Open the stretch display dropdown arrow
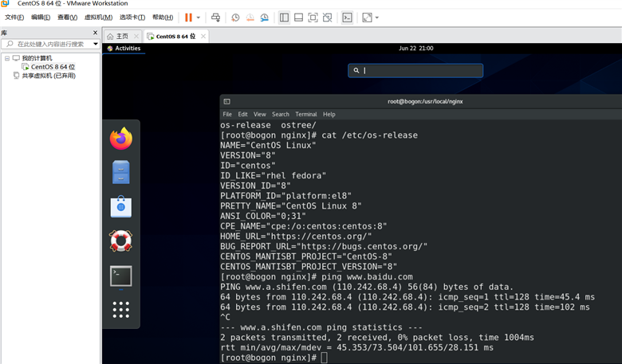 tap(377, 18)
